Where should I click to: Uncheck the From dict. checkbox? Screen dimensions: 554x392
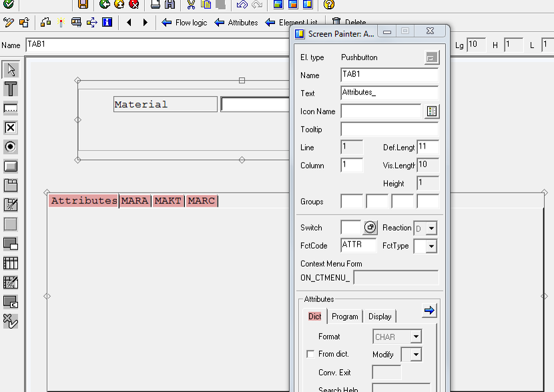(310, 354)
